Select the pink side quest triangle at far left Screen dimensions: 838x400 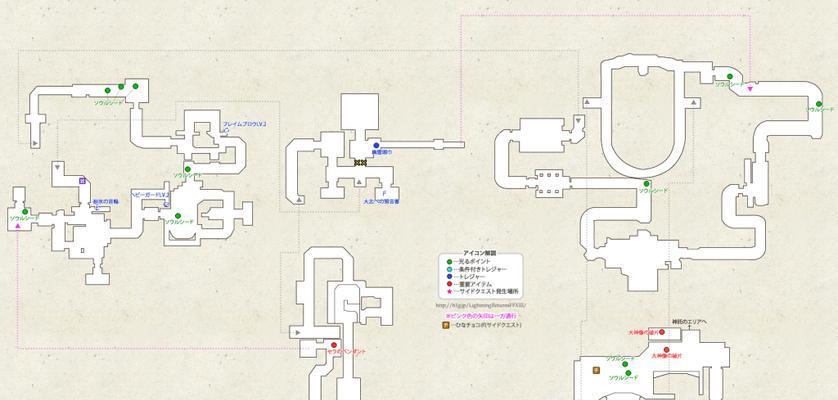[18, 225]
